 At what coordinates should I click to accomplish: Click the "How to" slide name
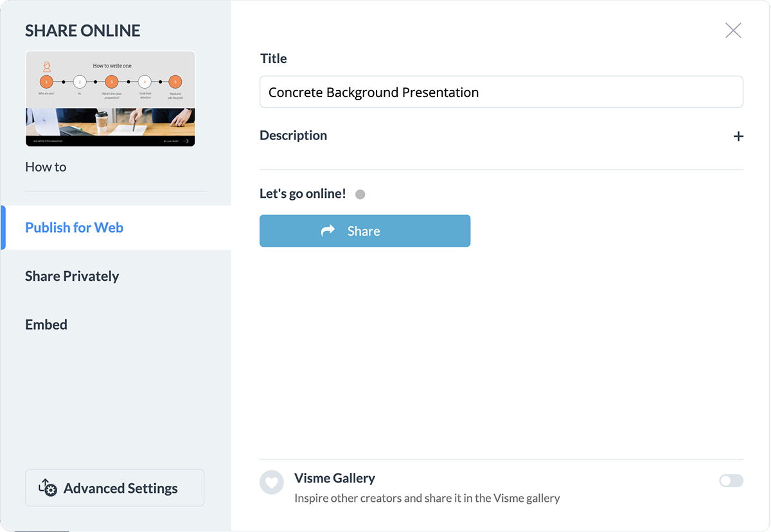coord(46,167)
